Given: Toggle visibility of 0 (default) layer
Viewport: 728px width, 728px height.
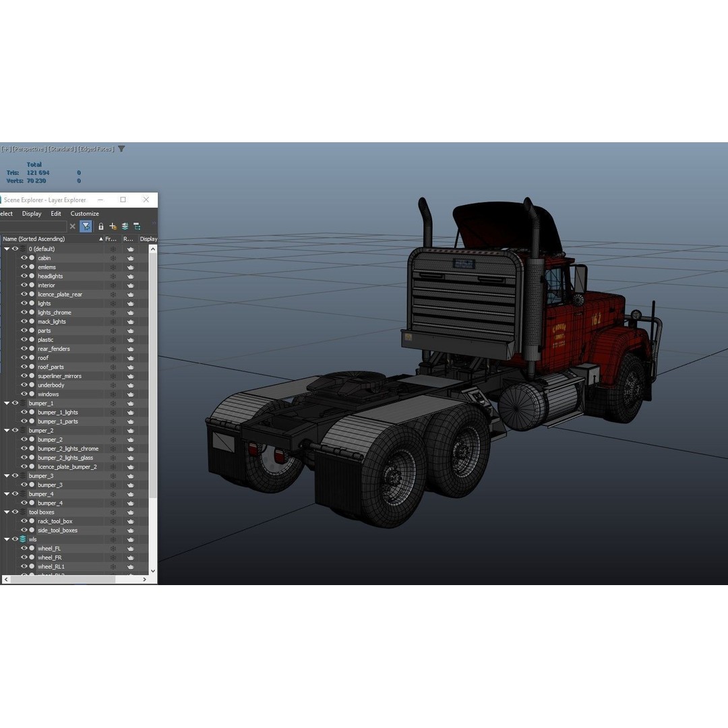Looking at the screenshot, I should point(15,249).
